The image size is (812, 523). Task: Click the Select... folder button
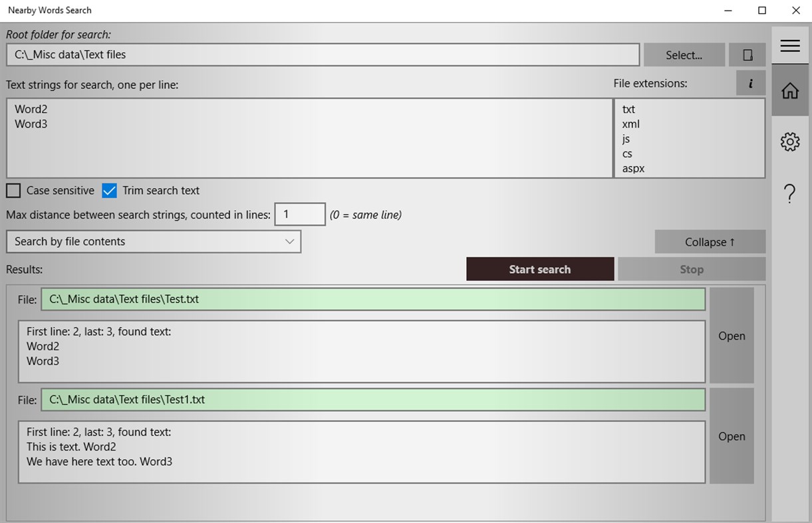684,55
